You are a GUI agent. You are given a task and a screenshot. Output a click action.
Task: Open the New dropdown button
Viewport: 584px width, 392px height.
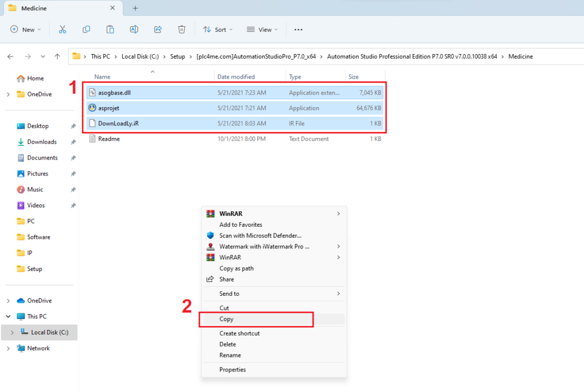click(x=26, y=30)
